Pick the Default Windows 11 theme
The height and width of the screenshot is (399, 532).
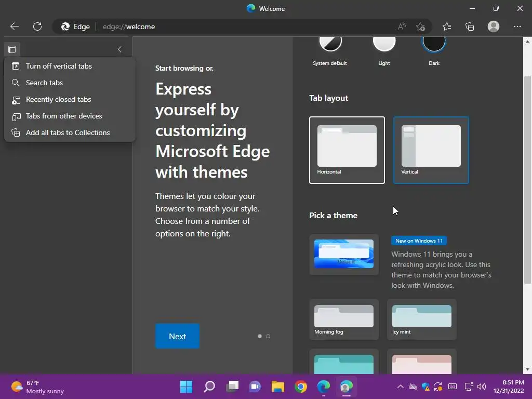click(344, 254)
